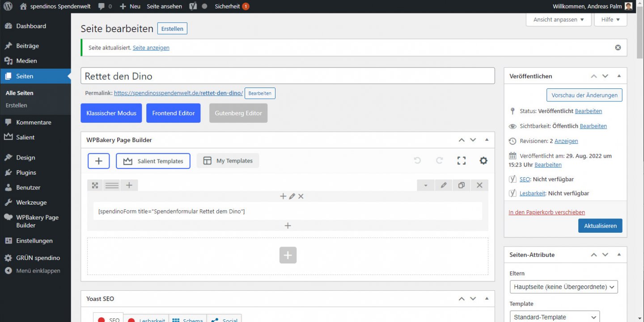Toggle row collapse arrow
Screen dimensions: 644x322
426,185
